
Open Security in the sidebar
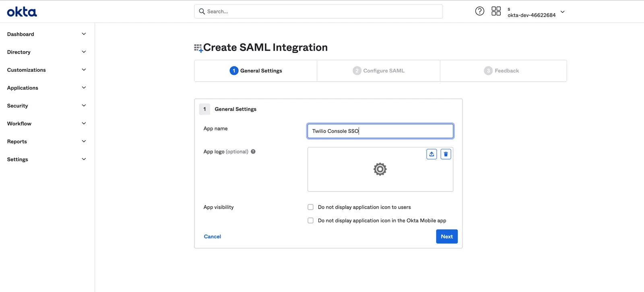pos(17,106)
